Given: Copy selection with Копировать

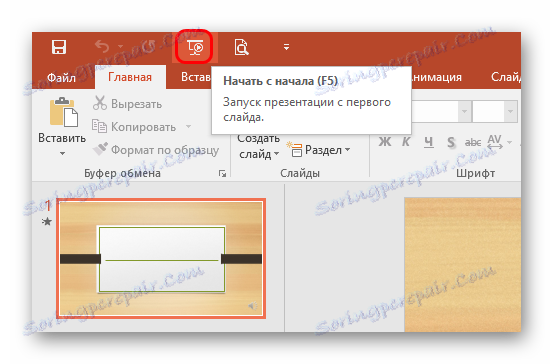Looking at the screenshot, I should pyautogui.click(x=134, y=127).
